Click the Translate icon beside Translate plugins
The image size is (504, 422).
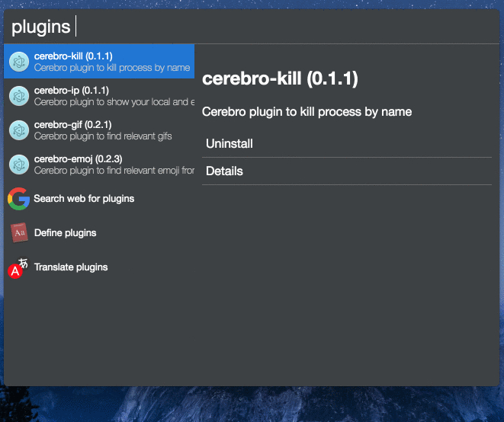coord(18,267)
